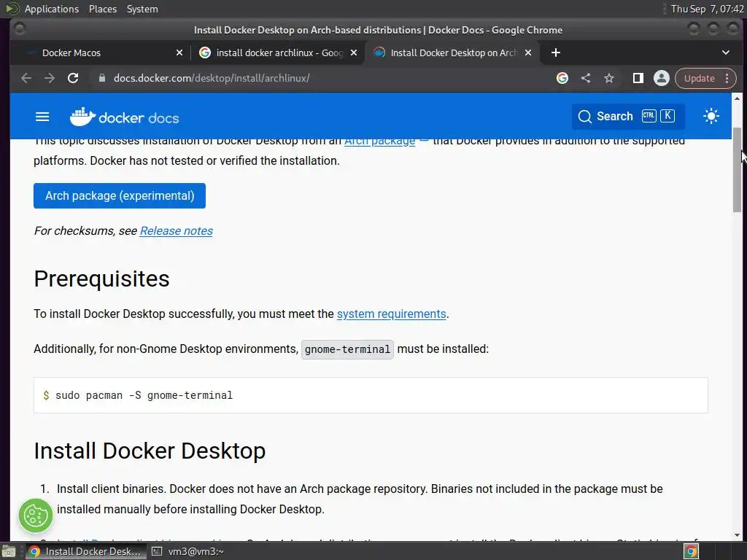747x560 pixels.
Task: Open the Chrome side panel icon
Action: point(638,78)
